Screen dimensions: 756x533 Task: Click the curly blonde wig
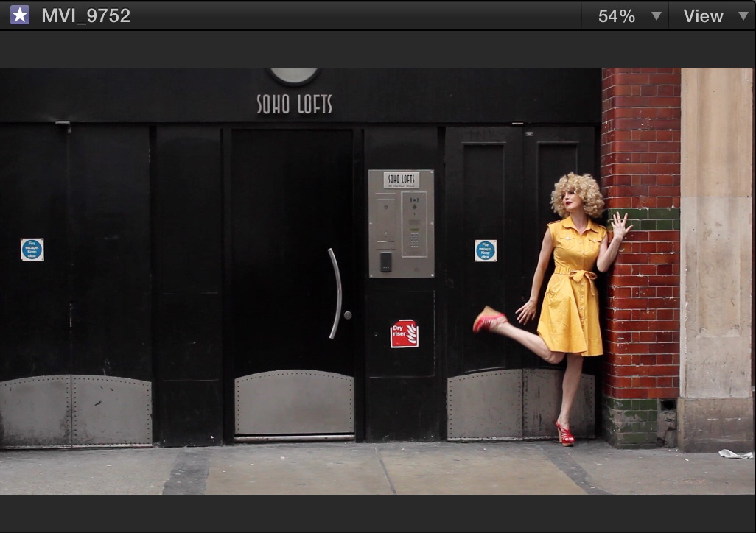(x=578, y=194)
